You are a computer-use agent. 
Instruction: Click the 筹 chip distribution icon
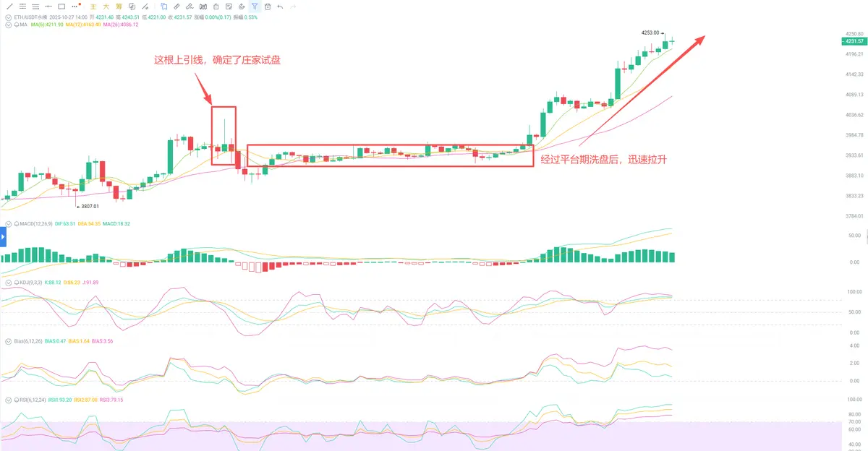click(x=119, y=7)
